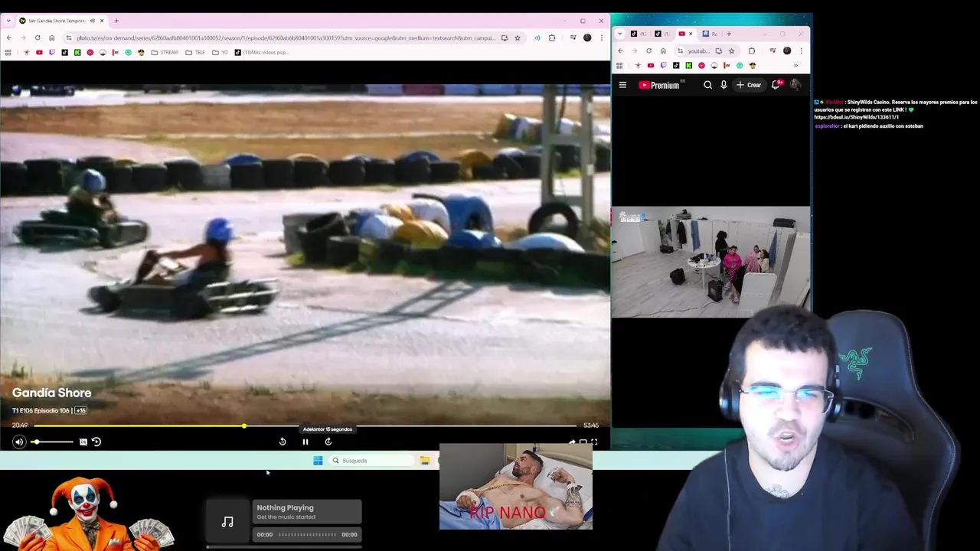Open Twitch bookmark in Pluto window
This screenshot has height=551, width=980.
point(52,52)
